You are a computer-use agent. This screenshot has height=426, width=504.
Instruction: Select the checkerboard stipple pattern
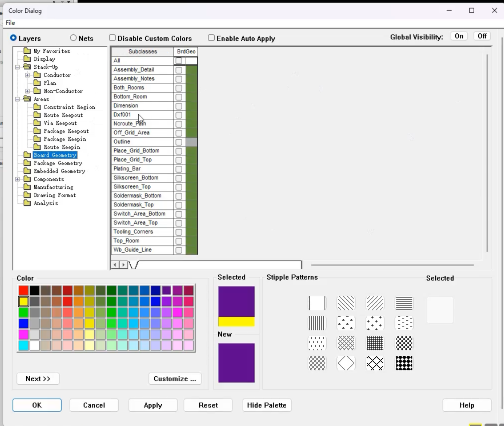coord(404,363)
